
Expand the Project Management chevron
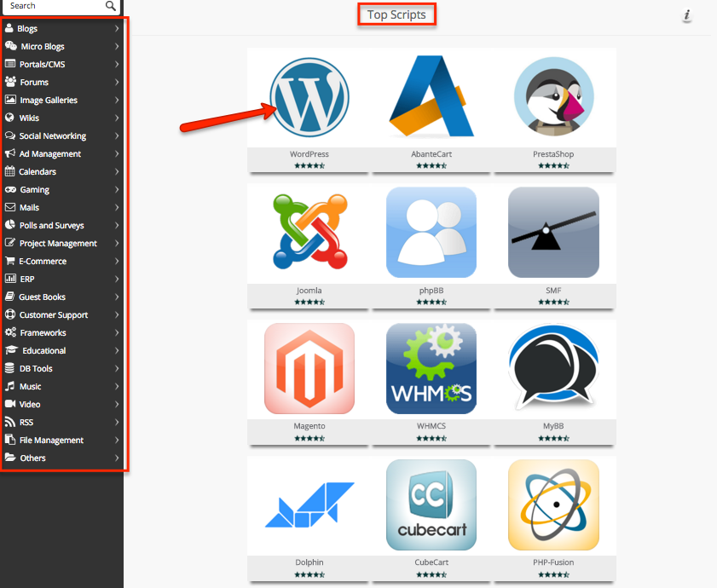coord(117,243)
